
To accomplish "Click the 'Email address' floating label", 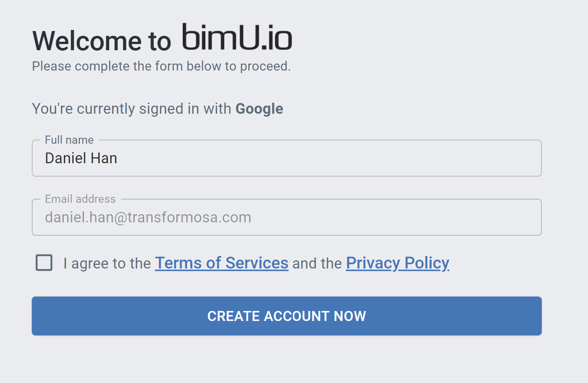I will [80, 199].
